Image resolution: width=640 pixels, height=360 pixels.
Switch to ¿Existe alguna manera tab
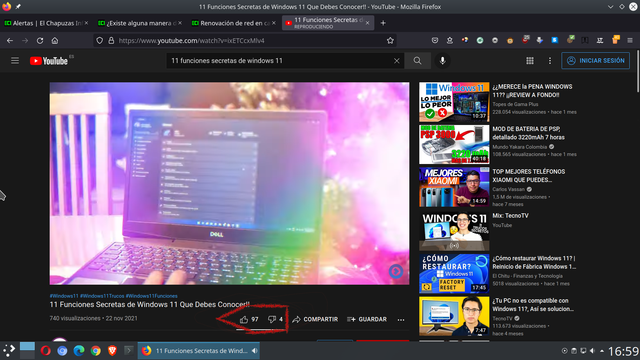(139, 23)
